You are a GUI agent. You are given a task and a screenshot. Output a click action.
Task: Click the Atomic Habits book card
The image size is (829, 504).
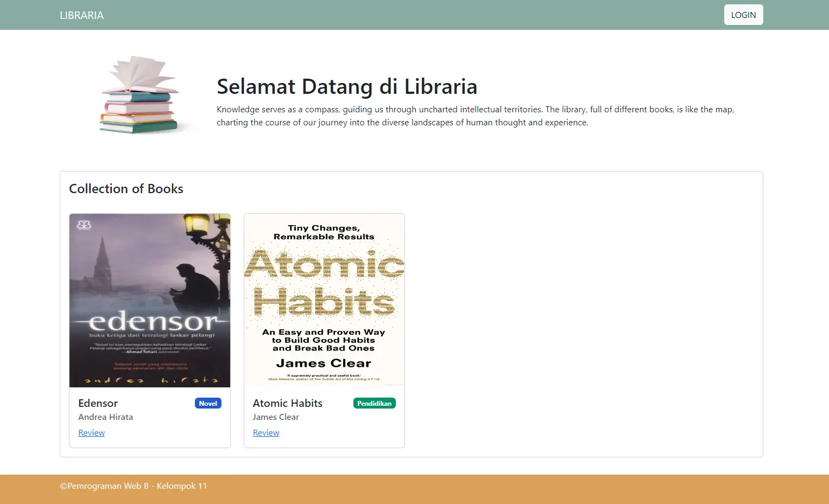(x=324, y=330)
